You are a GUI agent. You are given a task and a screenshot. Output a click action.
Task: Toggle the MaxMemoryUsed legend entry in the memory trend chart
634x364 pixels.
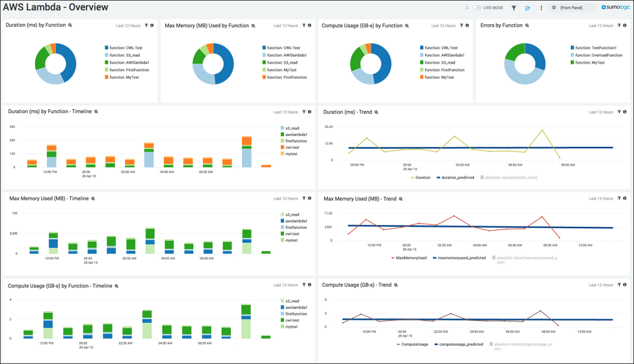[409, 258]
